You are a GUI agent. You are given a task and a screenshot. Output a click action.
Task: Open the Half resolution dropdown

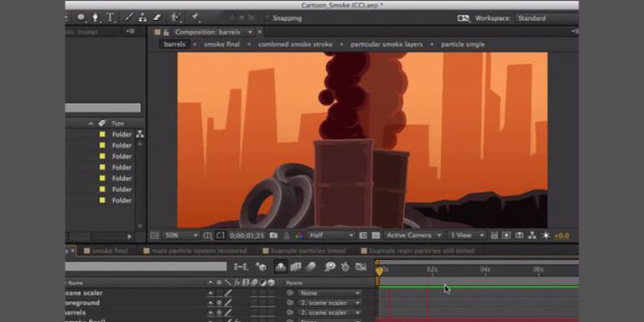[330, 236]
